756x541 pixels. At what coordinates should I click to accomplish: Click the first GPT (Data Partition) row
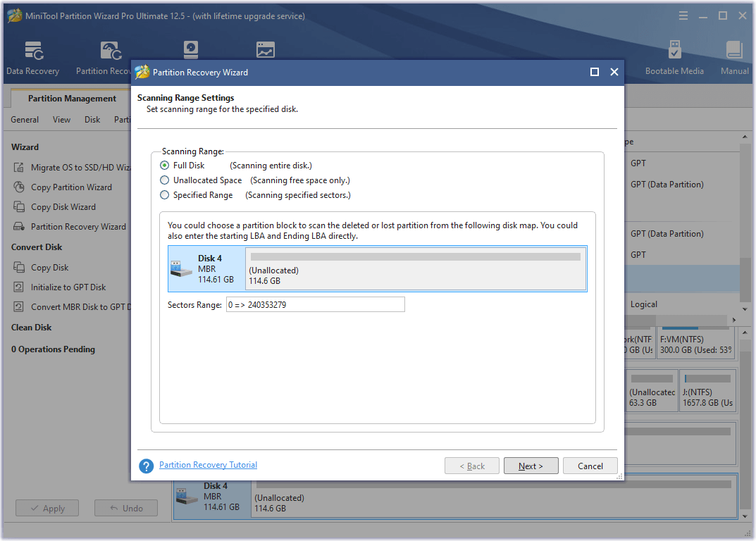(667, 184)
